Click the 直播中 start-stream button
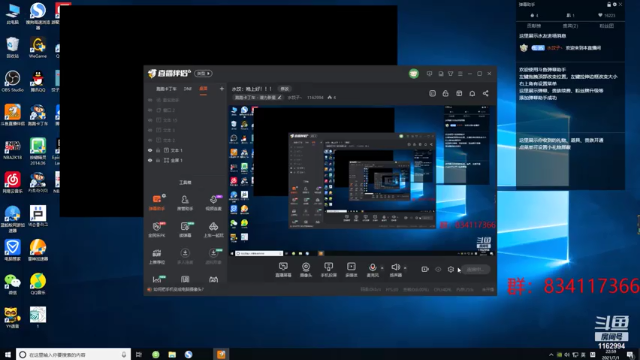Viewport: 640px width, 360px height. point(475,269)
